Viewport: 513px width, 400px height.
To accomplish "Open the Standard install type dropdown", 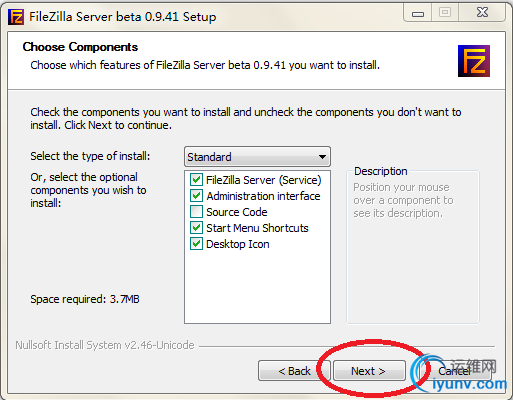I will coord(257,156).
